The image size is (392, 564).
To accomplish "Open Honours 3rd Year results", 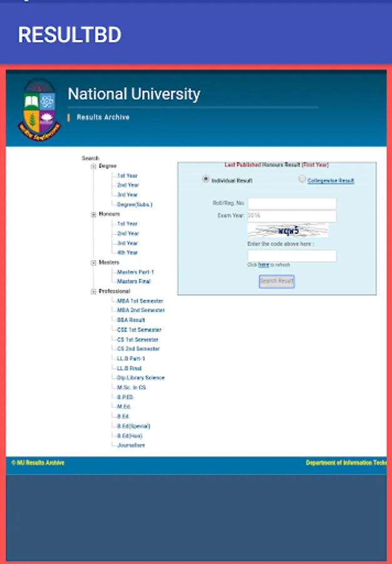I will (127, 243).
